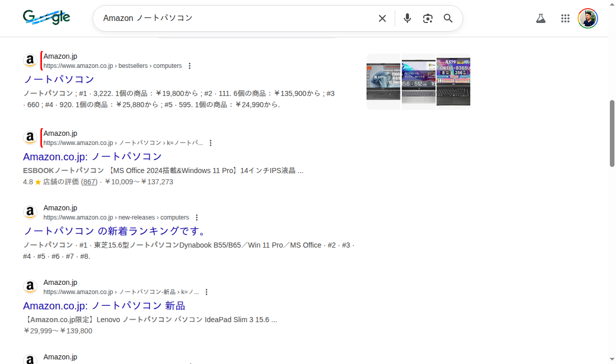Click the first laptop image thumbnail

[383, 81]
